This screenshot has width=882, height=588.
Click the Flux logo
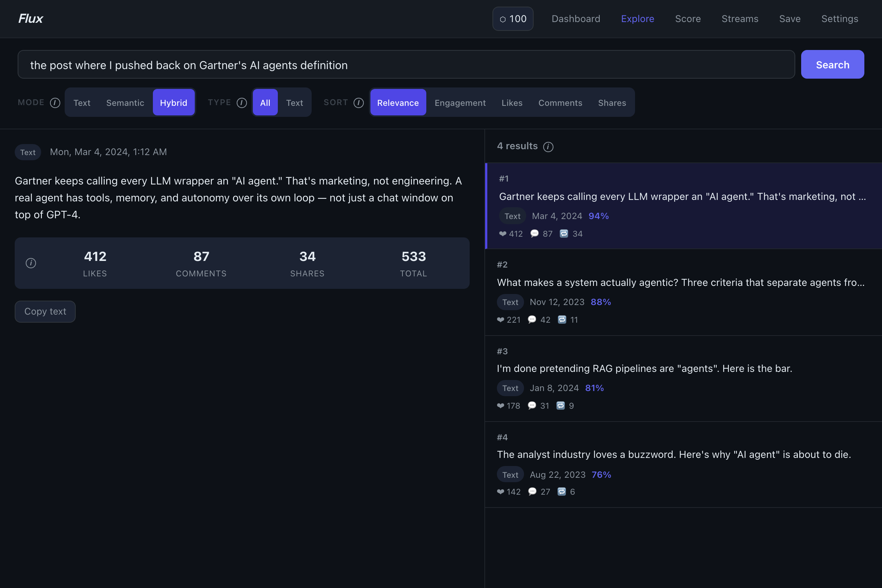[x=31, y=19]
